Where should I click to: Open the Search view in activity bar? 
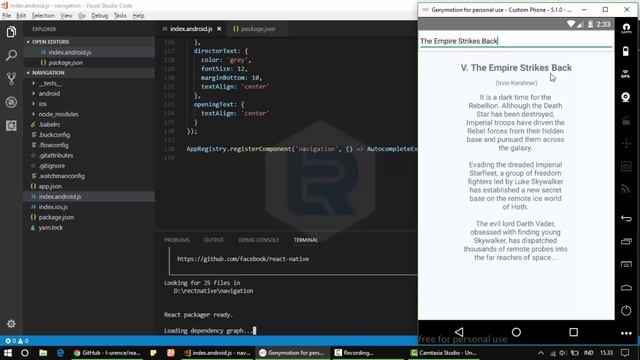coord(11,55)
